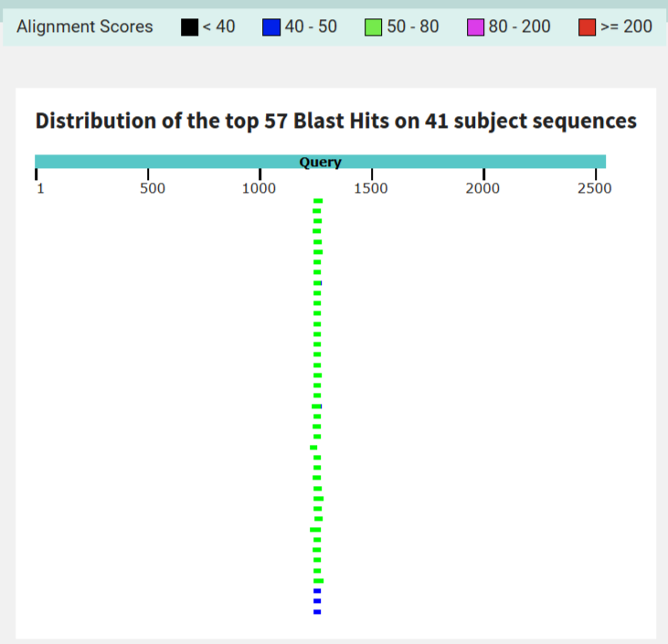Viewport: 668px width, 644px height.
Task: Click the green '50 - 80' legend swatch
Action: 373,27
